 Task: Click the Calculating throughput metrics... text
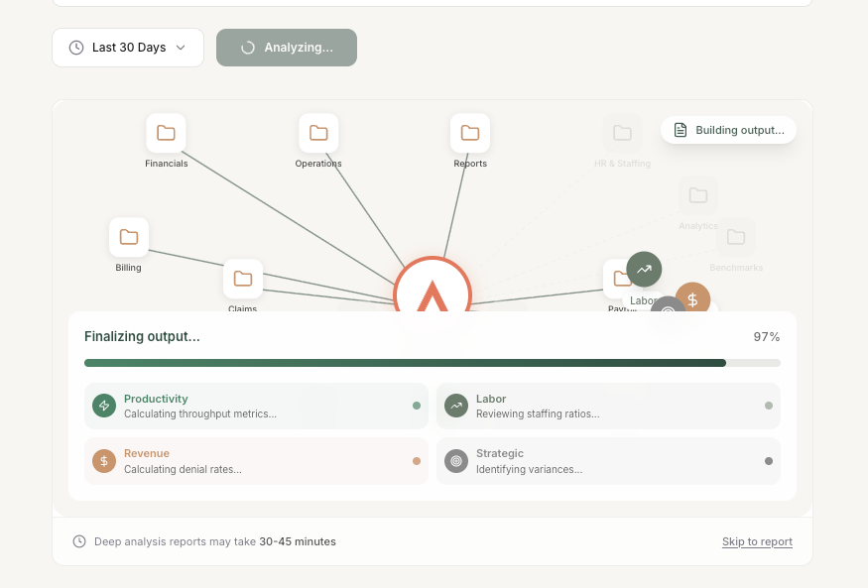[200, 413]
